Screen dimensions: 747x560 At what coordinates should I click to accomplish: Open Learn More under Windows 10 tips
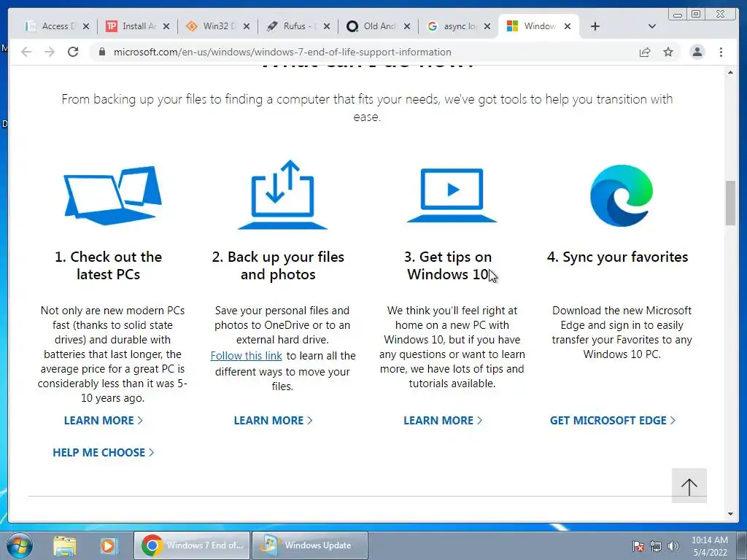point(443,421)
